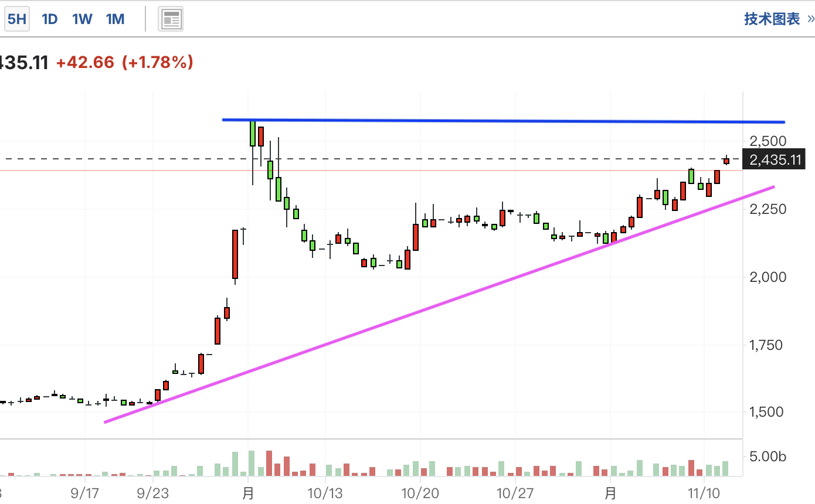The image size is (815, 504).
Task: Click the 10/27 date label
Action: pos(515,493)
